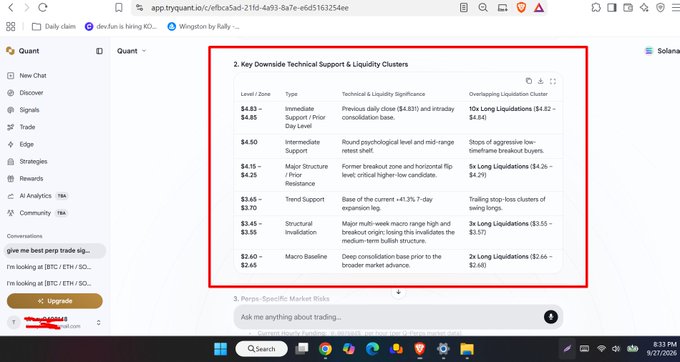Open the Windows Start menu

tap(220, 349)
